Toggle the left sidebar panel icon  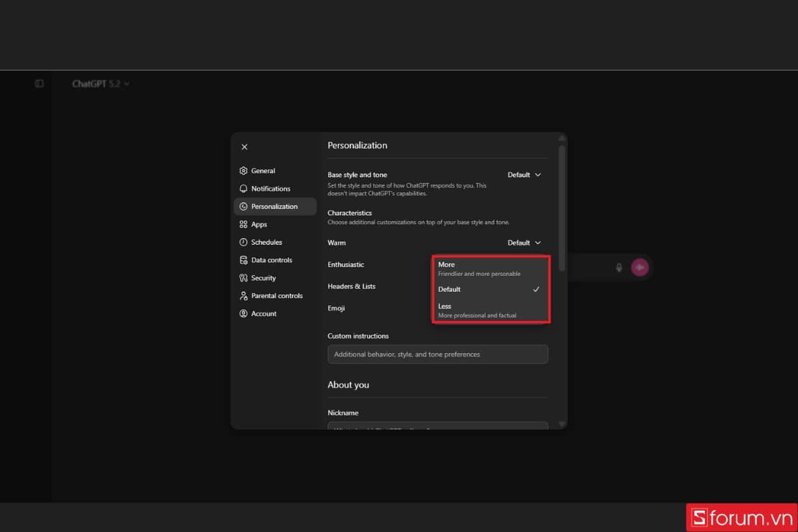[39, 84]
